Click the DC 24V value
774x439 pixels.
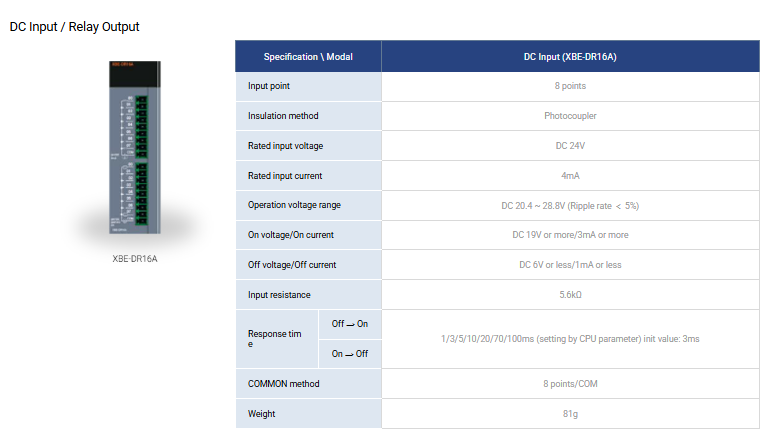pyautogui.click(x=570, y=146)
